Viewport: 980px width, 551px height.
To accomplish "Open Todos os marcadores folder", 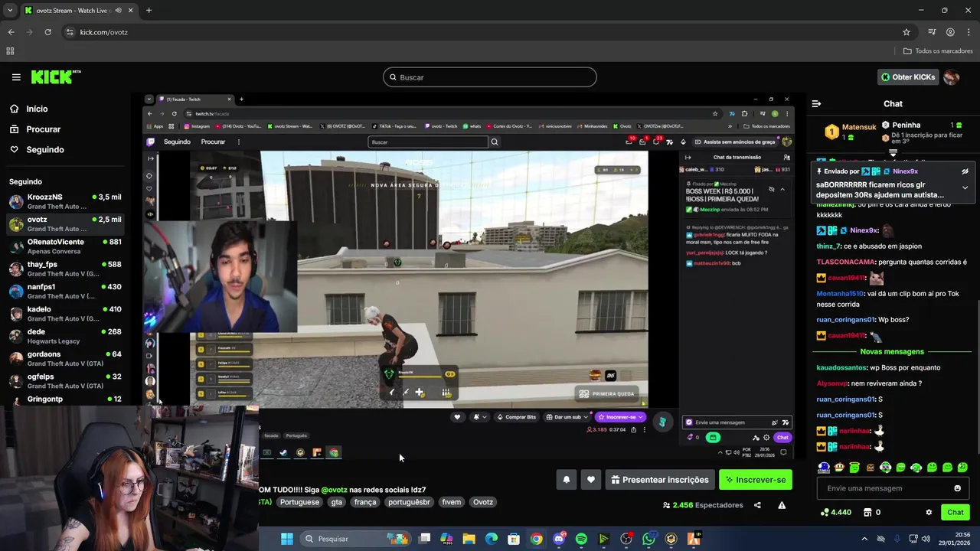I will 938,51.
